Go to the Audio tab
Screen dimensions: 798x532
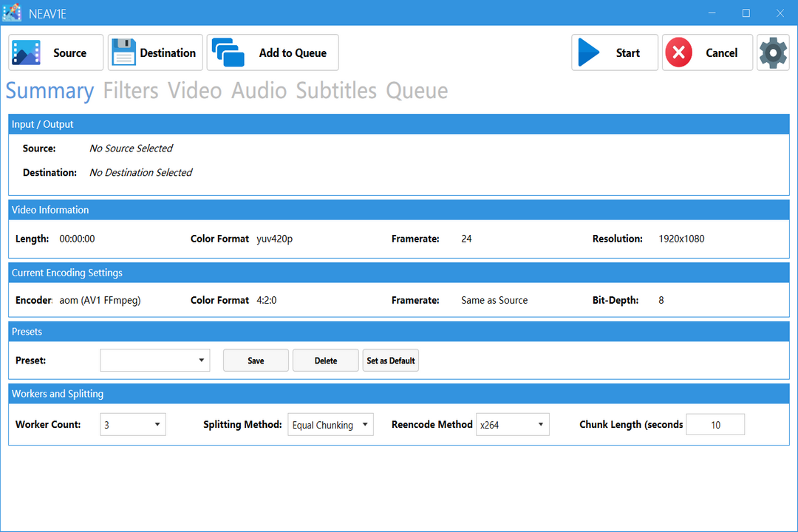coord(259,90)
